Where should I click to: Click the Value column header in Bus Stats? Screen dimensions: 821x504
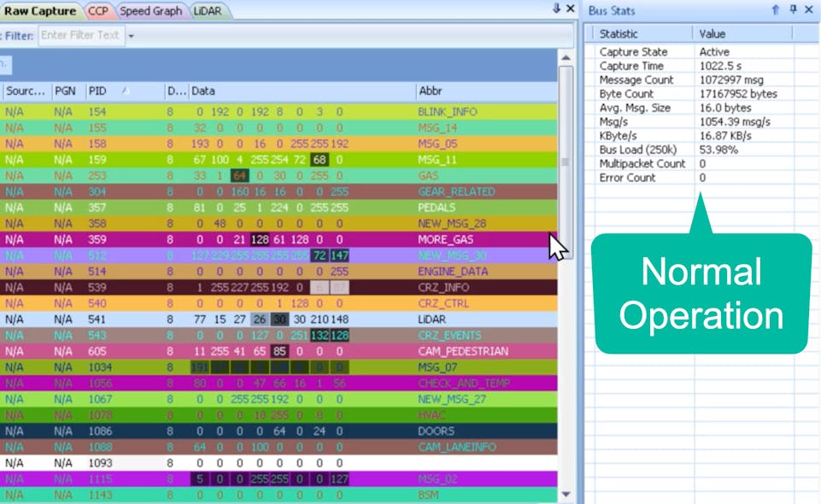pos(742,34)
